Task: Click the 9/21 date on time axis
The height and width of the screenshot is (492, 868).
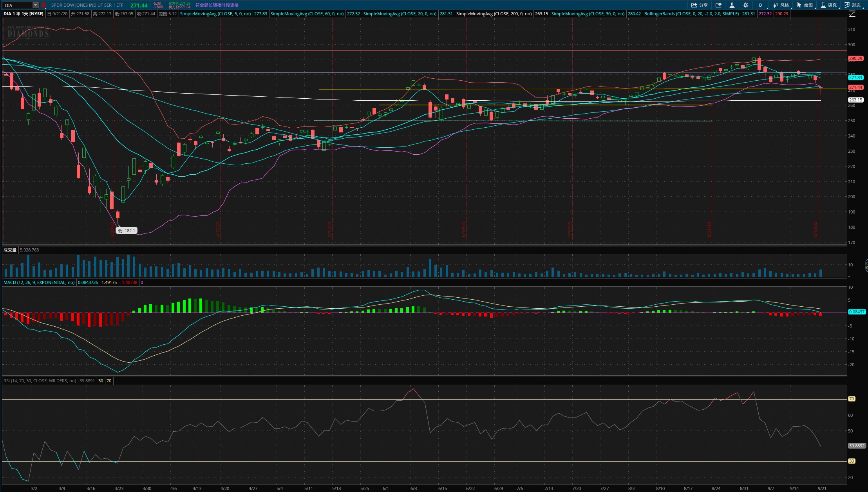Action: [x=822, y=488]
